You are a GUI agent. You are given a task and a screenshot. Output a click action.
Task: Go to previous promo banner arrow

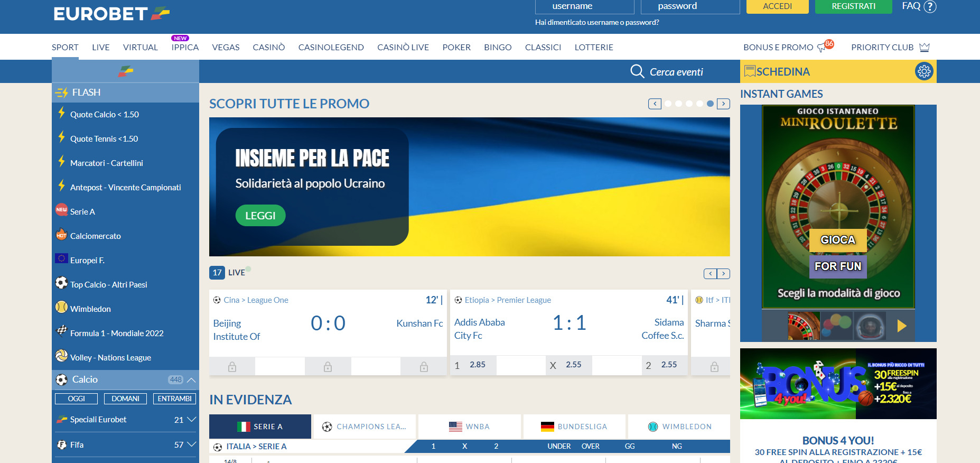pyautogui.click(x=655, y=104)
